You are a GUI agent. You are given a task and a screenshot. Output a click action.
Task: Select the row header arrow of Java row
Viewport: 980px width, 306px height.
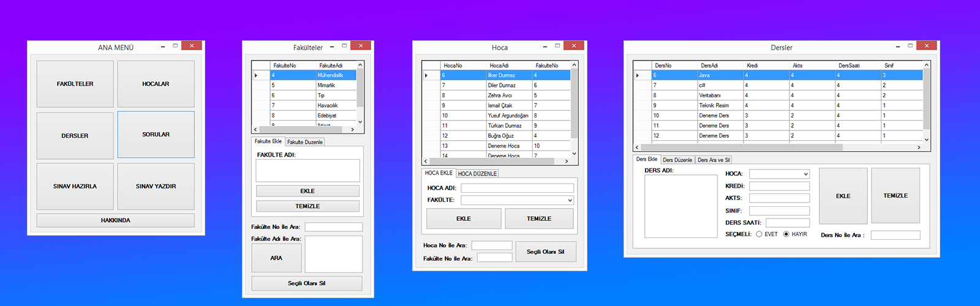click(642, 75)
